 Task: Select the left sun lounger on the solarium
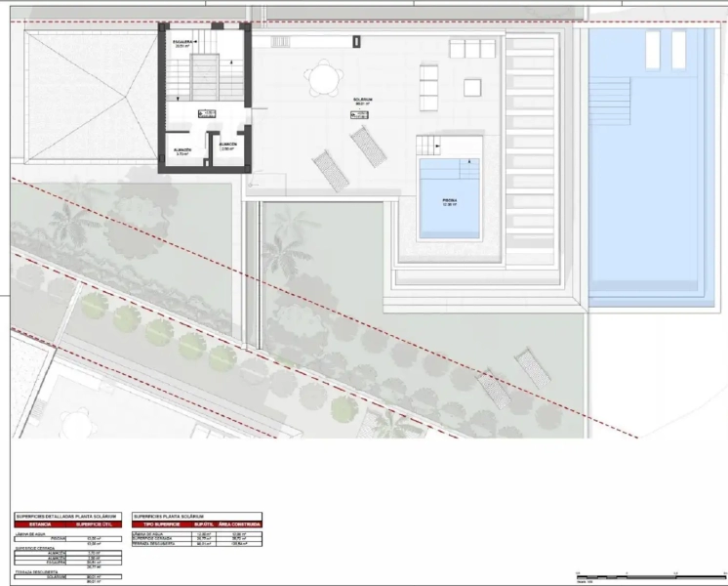point(332,169)
